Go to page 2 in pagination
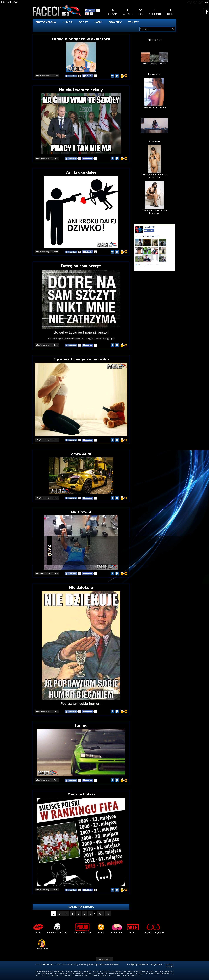The width and height of the screenshot is (209, 980). coord(60,913)
